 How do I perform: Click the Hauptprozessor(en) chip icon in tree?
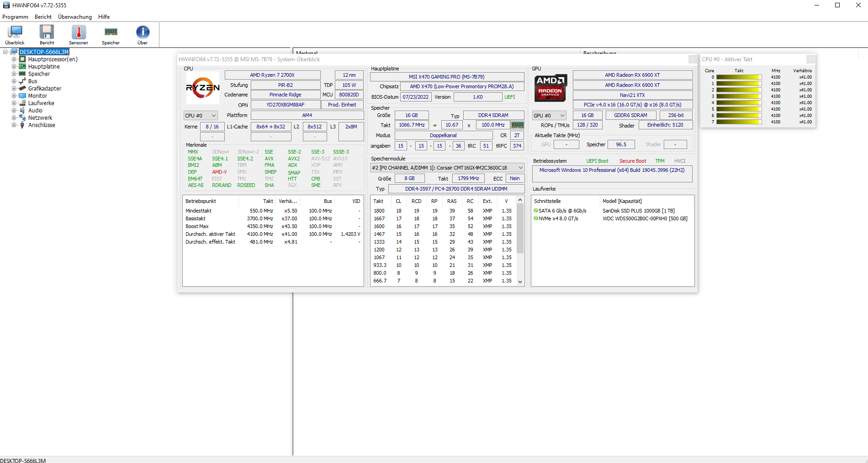22,59
